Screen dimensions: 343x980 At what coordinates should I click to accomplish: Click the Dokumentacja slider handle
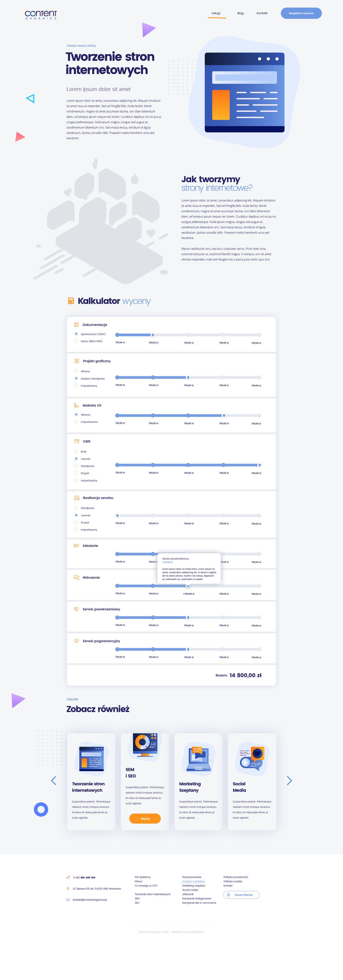click(x=153, y=335)
